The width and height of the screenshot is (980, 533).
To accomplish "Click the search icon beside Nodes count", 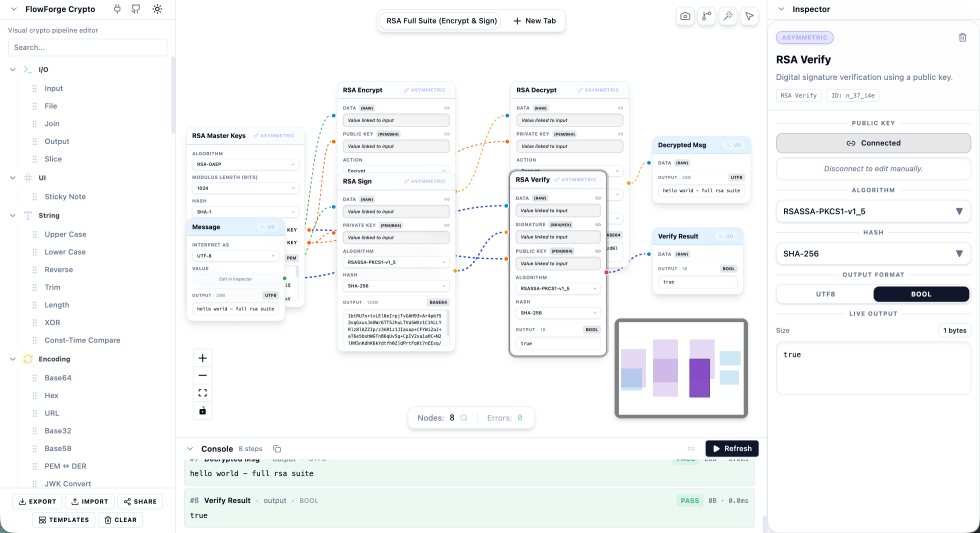I will coord(464,418).
